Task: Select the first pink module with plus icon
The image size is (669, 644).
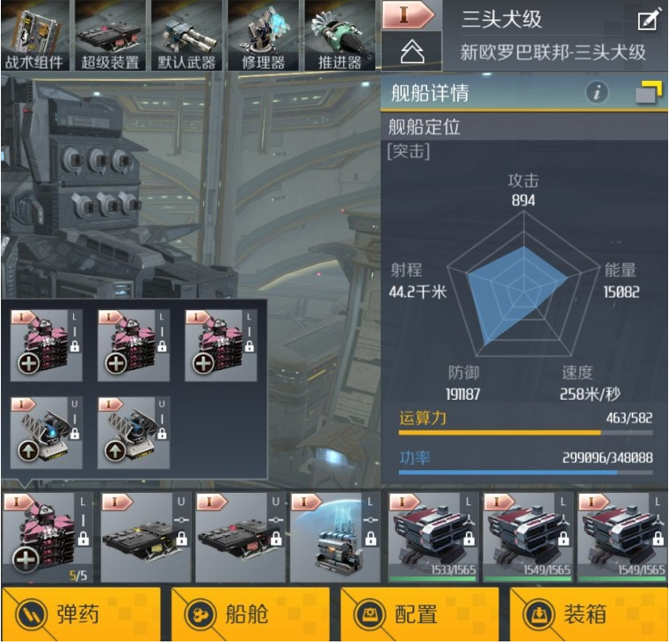Action: click(46, 345)
